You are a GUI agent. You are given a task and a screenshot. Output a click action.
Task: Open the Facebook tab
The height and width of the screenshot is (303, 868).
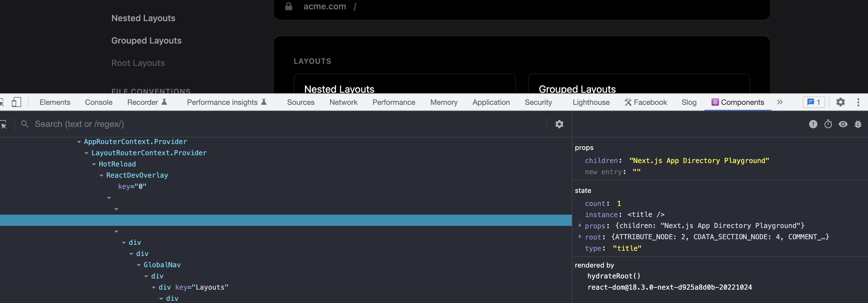click(x=646, y=102)
